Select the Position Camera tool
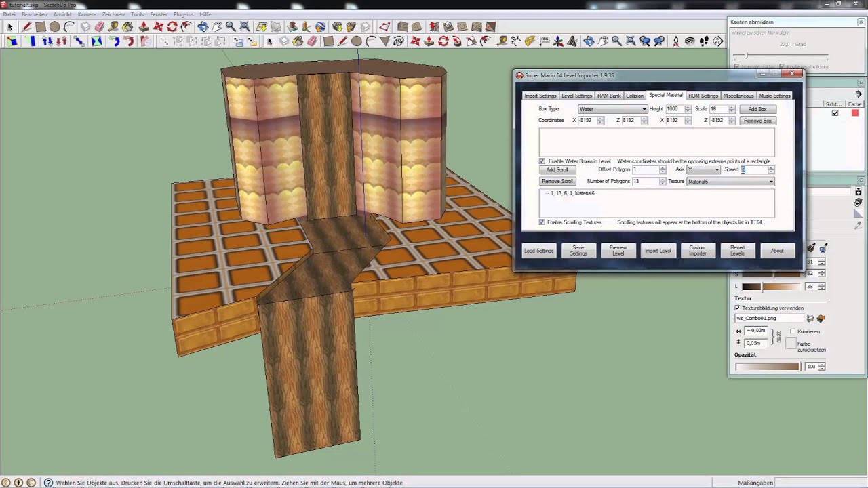The height and width of the screenshot is (488, 868). [x=675, y=41]
